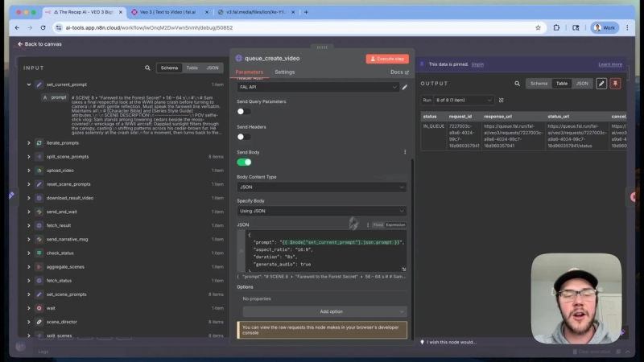Open Learn more link

pyautogui.click(x=610, y=64)
